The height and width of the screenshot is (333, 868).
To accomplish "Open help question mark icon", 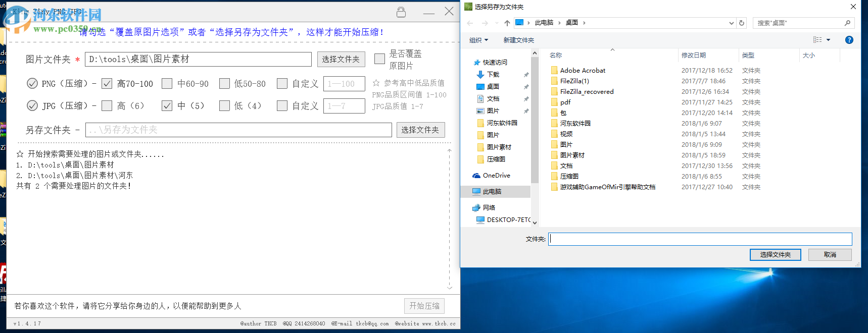I will (849, 40).
